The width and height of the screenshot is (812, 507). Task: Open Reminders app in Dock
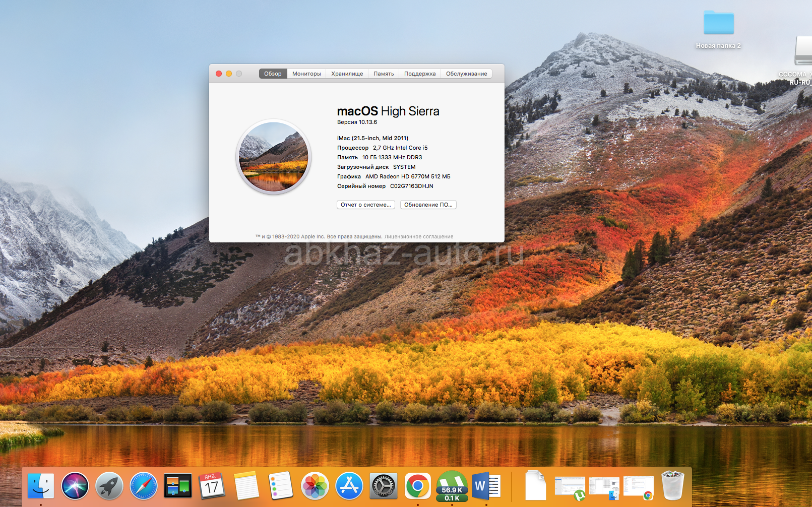click(x=281, y=486)
